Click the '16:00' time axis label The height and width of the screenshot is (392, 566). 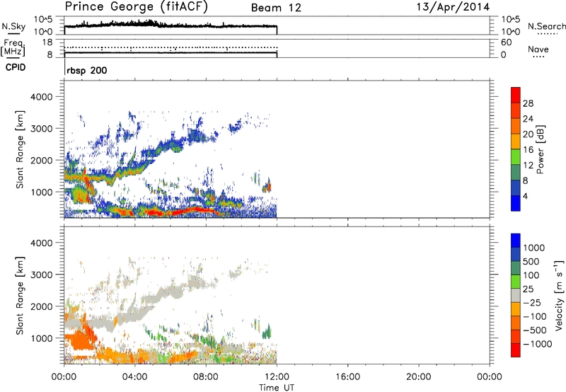coord(347,377)
